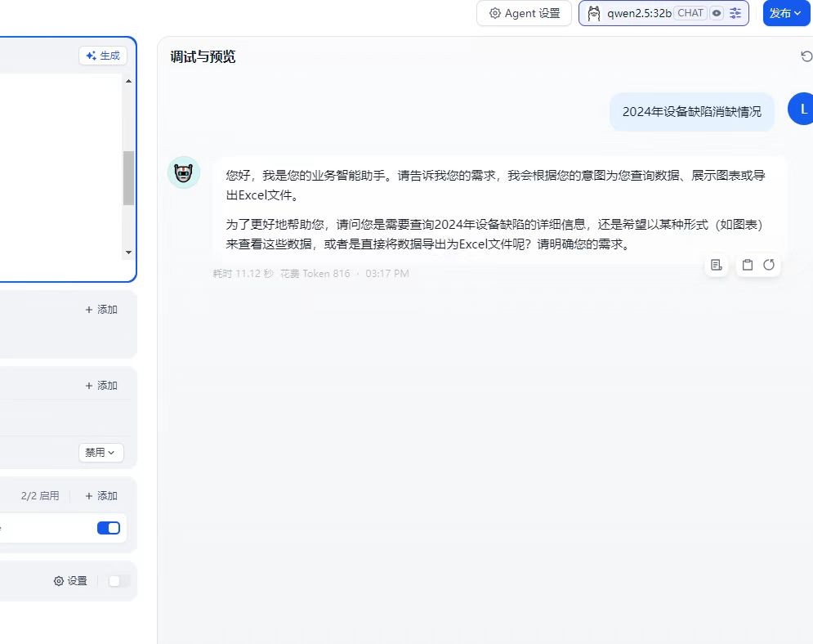The width and height of the screenshot is (813, 644).
Task: Expand the 禁用 dropdown
Action: (x=101, y=452)
